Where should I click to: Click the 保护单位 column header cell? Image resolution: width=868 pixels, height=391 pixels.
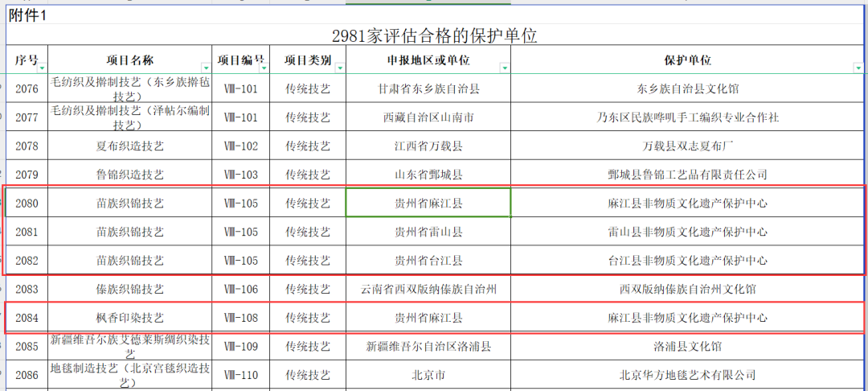(688, 60)
